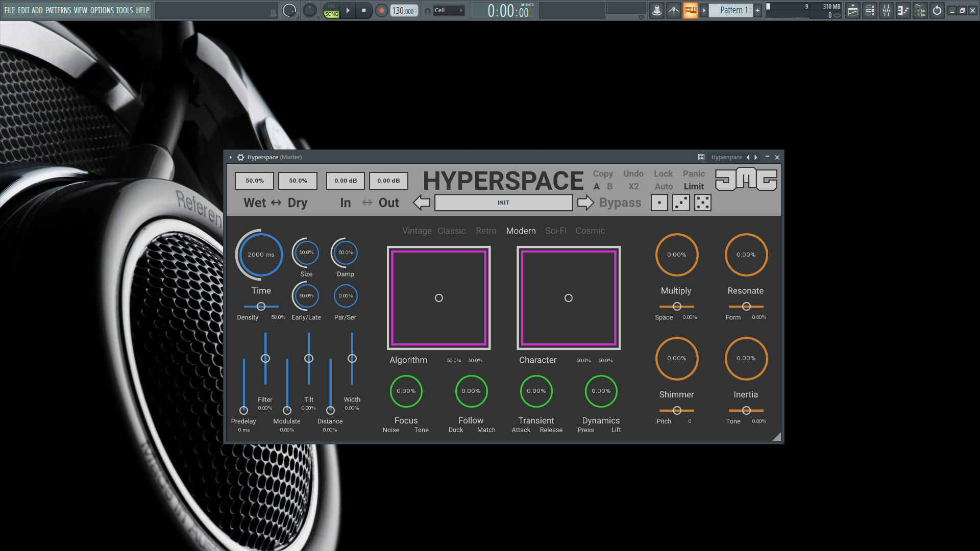Select next preset arrow in titlebar
Image resolution: width=980 pixels, height=551 pixels.
(x=756, y=157)
